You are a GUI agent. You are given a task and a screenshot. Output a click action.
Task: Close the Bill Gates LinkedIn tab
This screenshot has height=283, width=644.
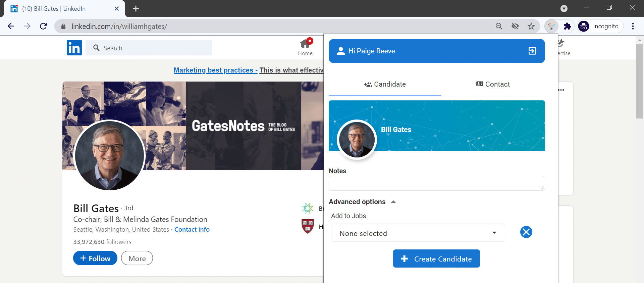pos(117,8)
